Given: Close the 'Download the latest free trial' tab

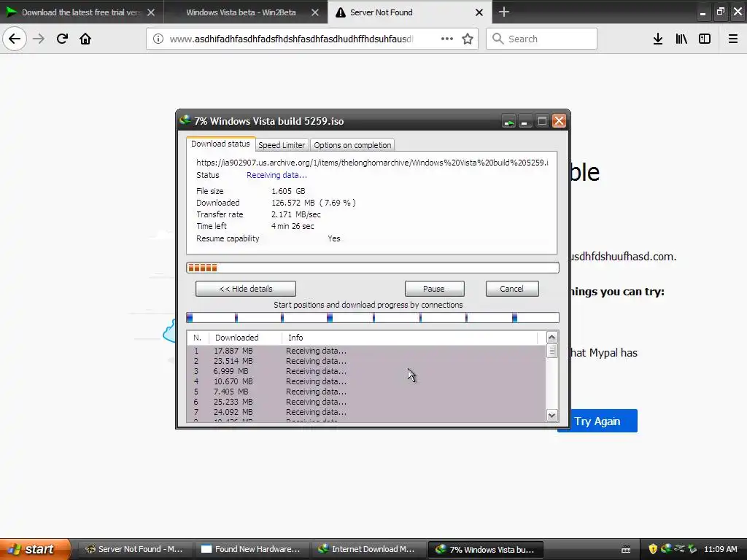Looking at the screenshot, I should point(151,12).
